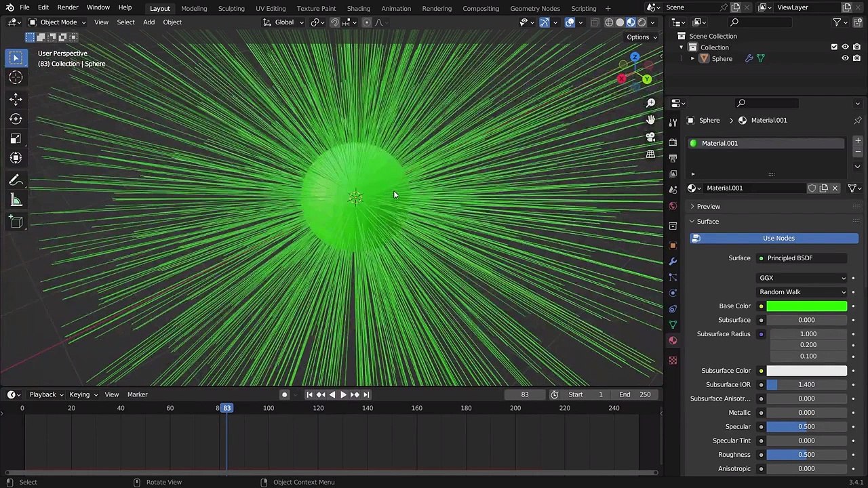
Task: Open the Output properties tab
Action: (673, 158)
